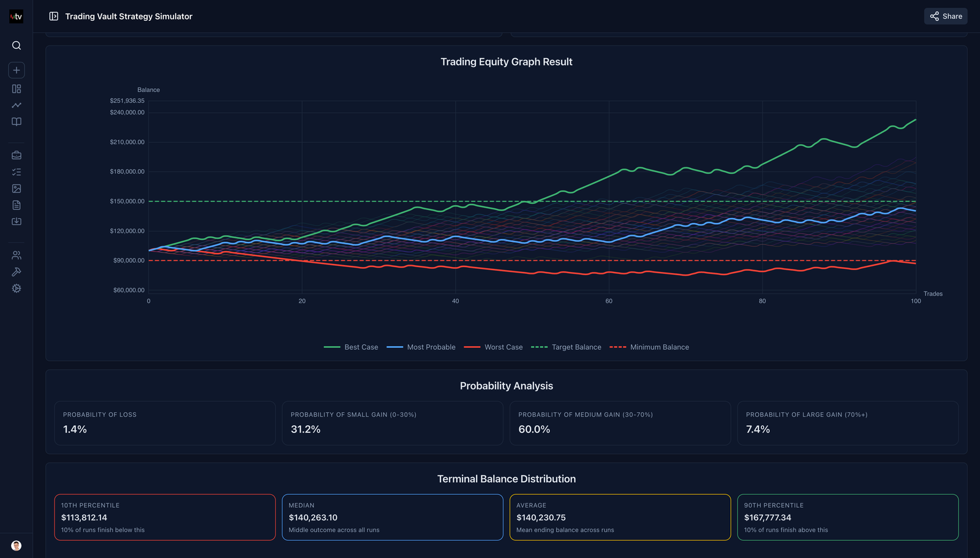Open the settings gear icon
Screen dimensions: 980x558
click(17, 288)
